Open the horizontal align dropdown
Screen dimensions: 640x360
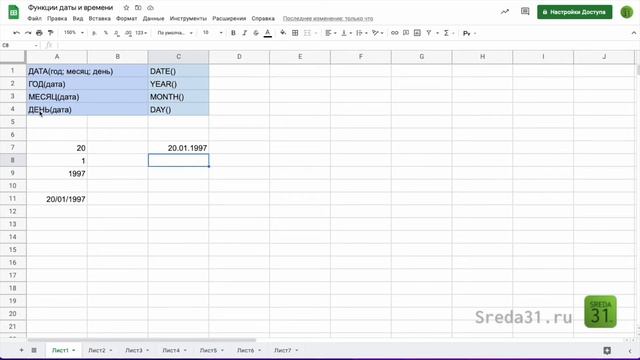[330, 33]
